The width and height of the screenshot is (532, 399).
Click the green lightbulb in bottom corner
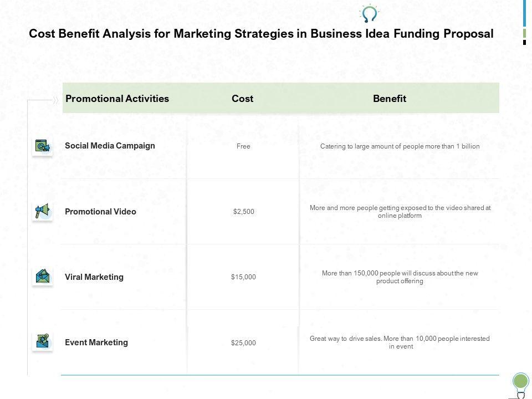click(x=520, y=382)
